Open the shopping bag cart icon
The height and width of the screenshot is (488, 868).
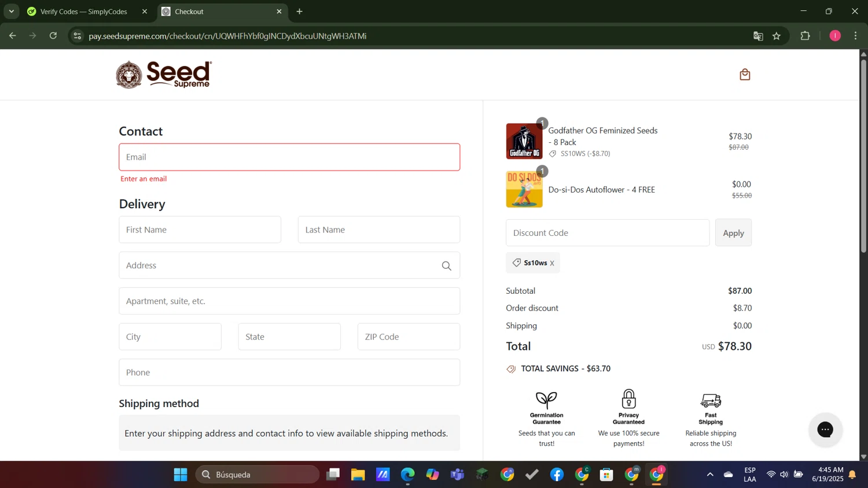745,75
